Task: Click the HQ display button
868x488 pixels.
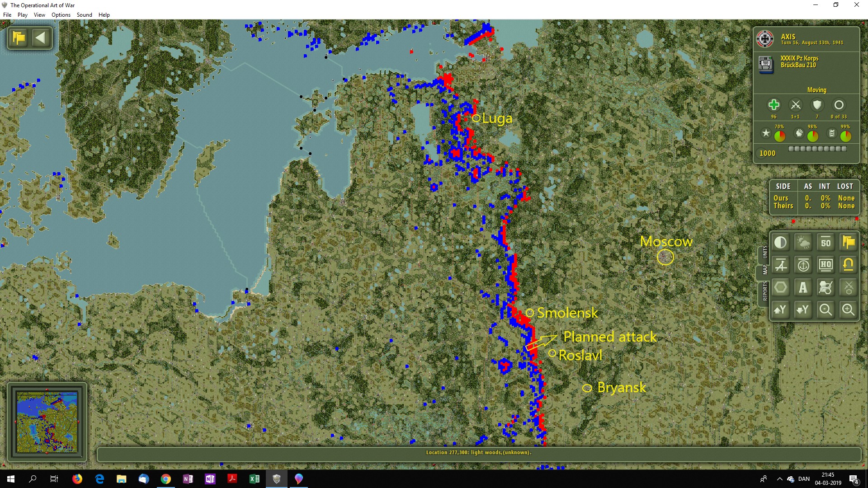Action: click(826, 265)
